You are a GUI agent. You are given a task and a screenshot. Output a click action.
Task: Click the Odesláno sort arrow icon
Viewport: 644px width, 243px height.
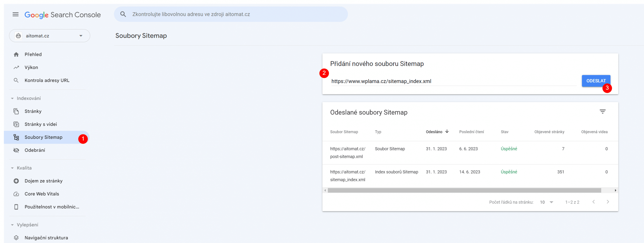coord(447,131)
